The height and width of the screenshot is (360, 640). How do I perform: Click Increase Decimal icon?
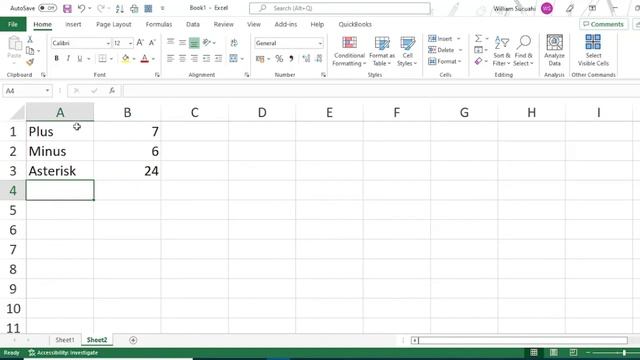click(306, 59)
